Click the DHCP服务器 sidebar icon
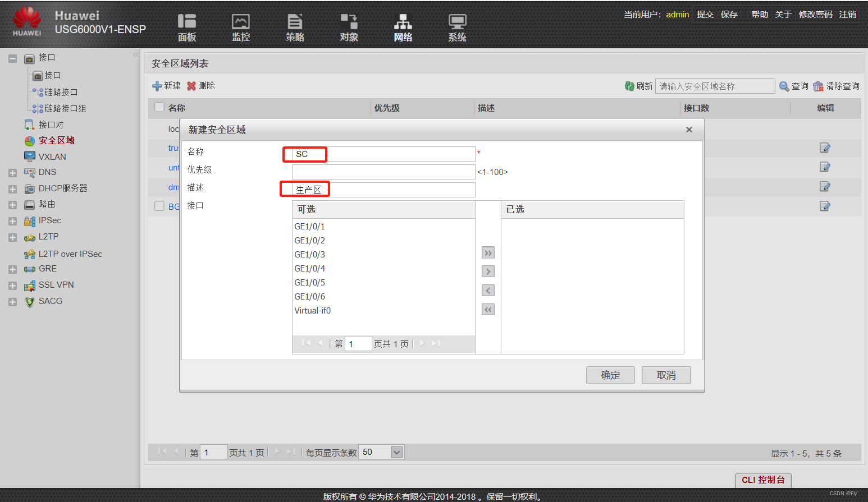Image resolution: width=868 pixels, height=502 pixels. pyautogui.click(x=30, y=189)
